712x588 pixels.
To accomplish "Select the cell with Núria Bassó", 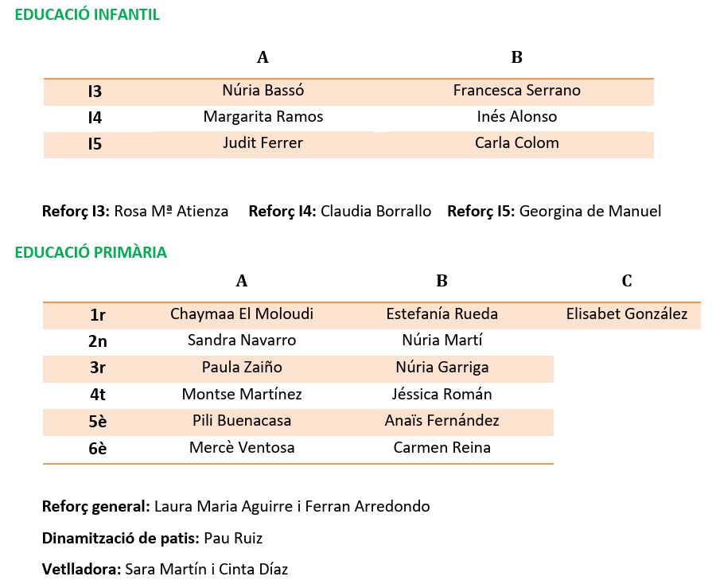I will tap(263, 91).
